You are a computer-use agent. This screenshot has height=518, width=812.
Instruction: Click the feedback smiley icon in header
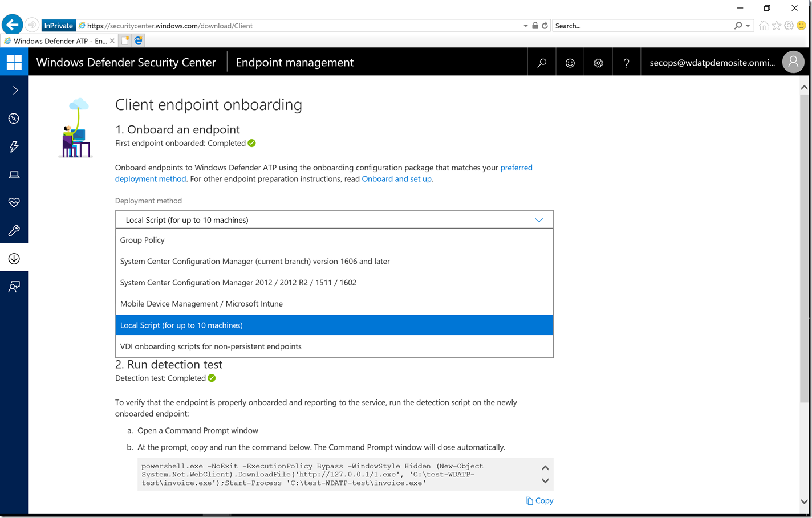coord(570,63)
